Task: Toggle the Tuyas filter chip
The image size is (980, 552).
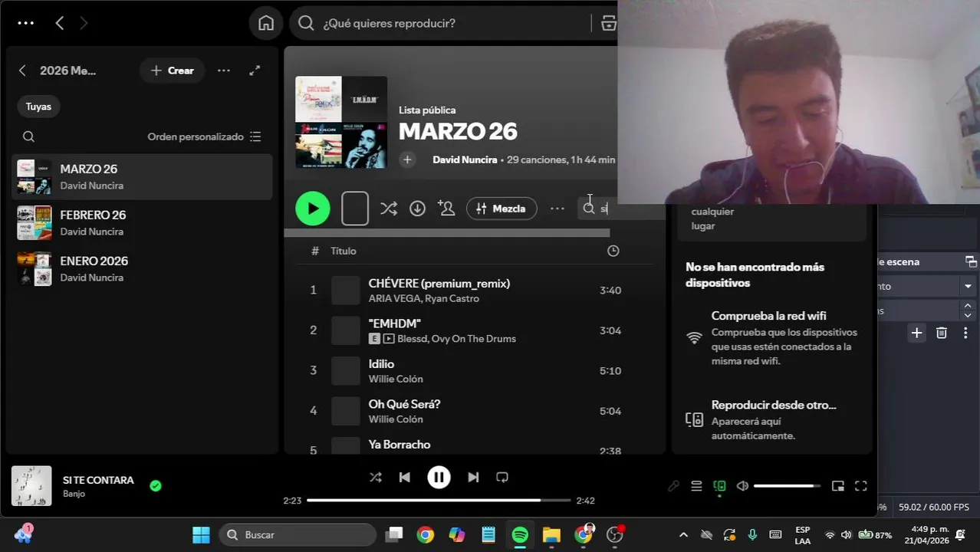Action: click(38, 107)
